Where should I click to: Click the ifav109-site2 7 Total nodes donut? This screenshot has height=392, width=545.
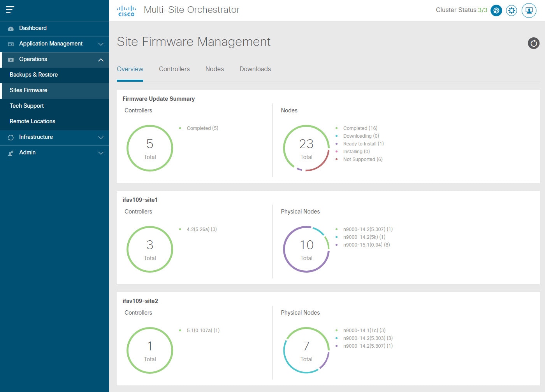pos(306,350)
